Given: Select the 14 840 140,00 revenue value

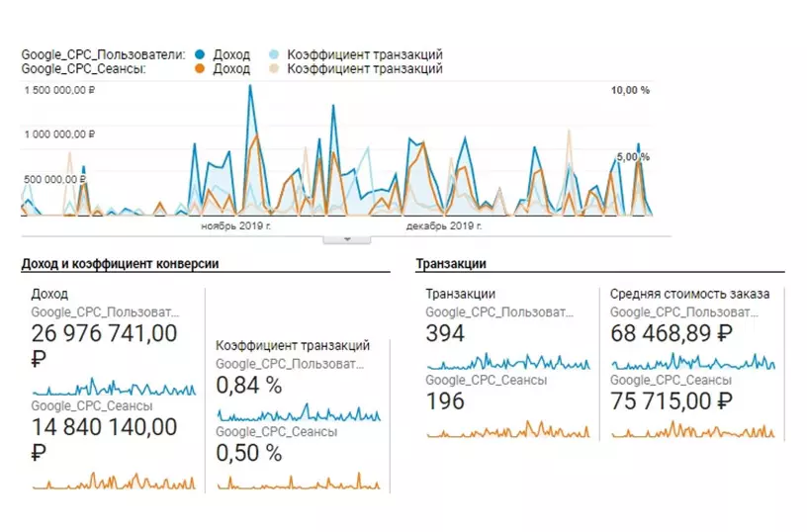Looking at the screenshot, I should pyautogui.click(x=104, y=427).
